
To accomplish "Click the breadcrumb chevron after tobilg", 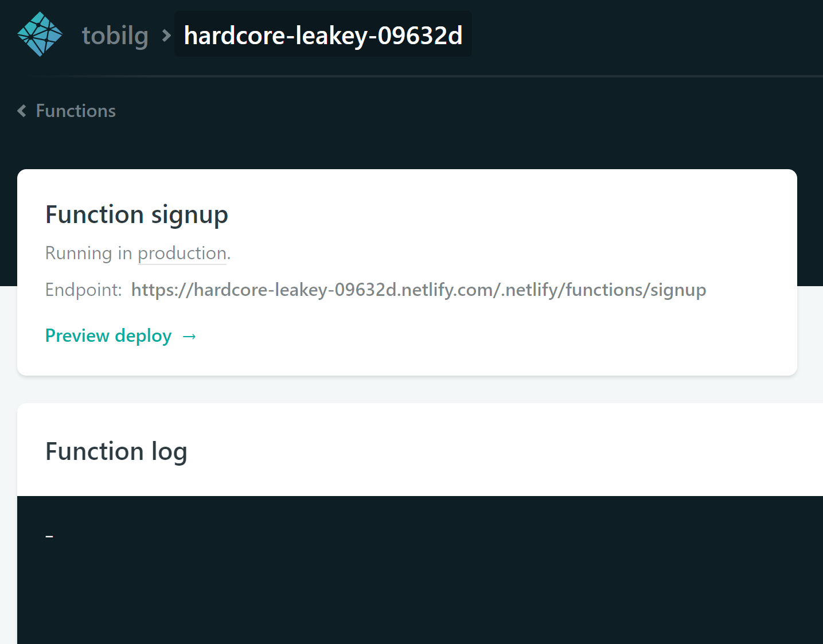I will click(167, 36).
